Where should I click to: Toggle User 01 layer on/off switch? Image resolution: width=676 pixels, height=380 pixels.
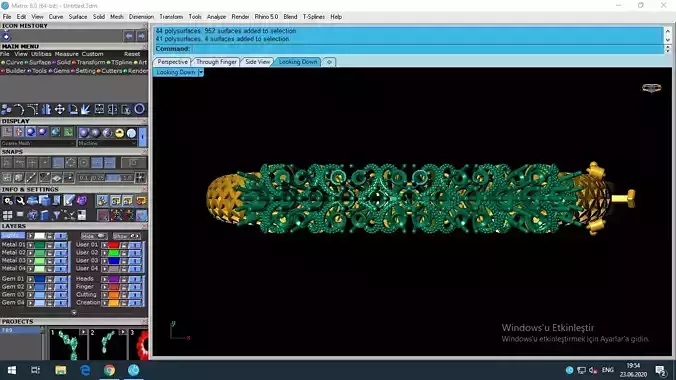(135, 245)
